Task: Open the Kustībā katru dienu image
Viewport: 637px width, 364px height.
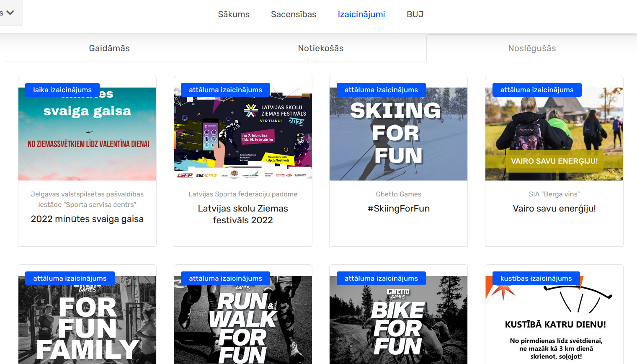Action: coord(554,320)
